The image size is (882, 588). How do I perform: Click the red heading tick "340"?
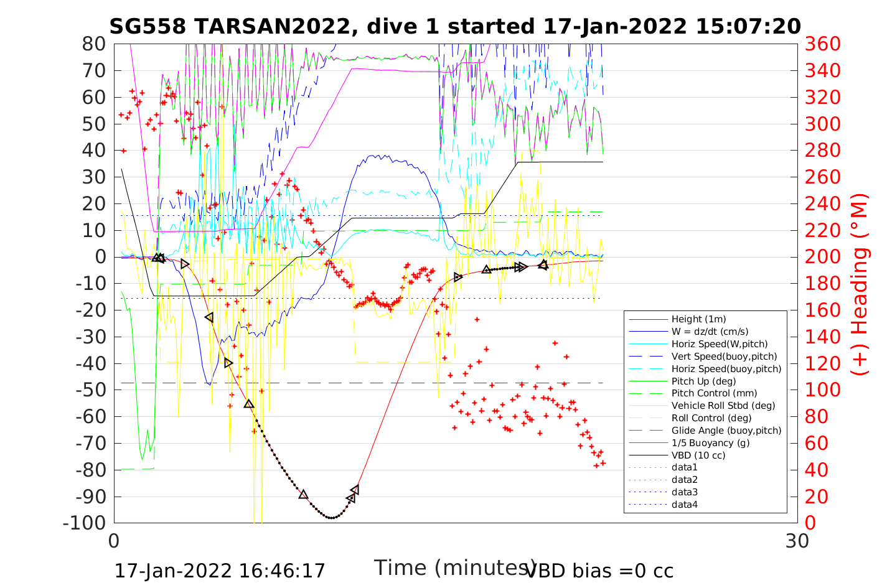pyautogui.click(x=823, y=70)
